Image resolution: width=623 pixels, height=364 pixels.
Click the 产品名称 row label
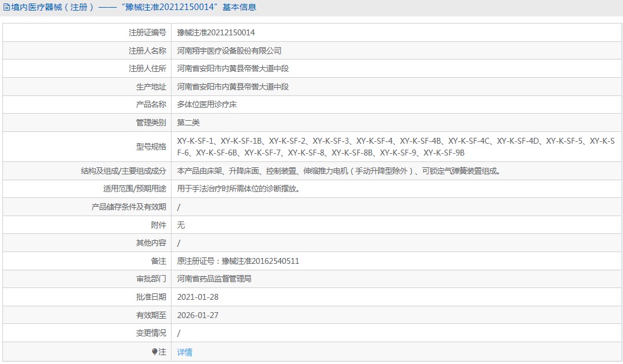point(151,104)
